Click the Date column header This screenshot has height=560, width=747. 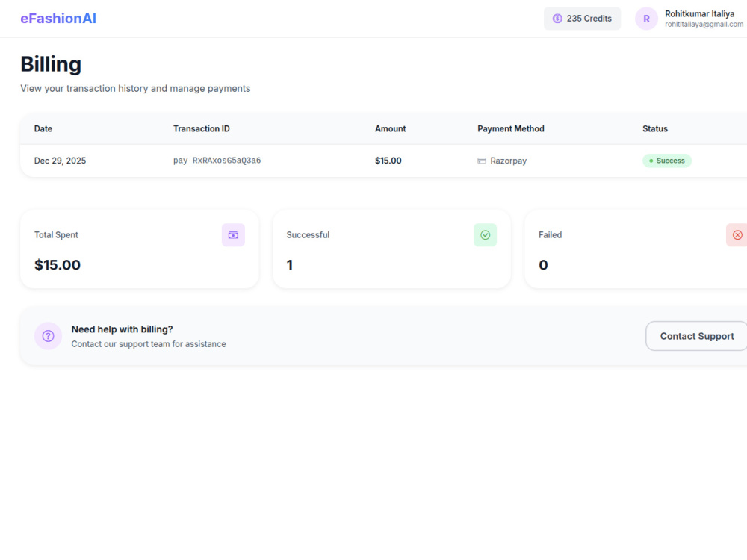(x=43, y=128)
